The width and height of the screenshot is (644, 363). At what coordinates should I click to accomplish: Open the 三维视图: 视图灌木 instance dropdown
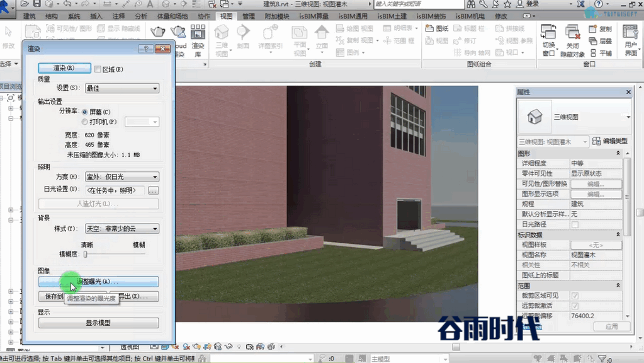point(553,142)
